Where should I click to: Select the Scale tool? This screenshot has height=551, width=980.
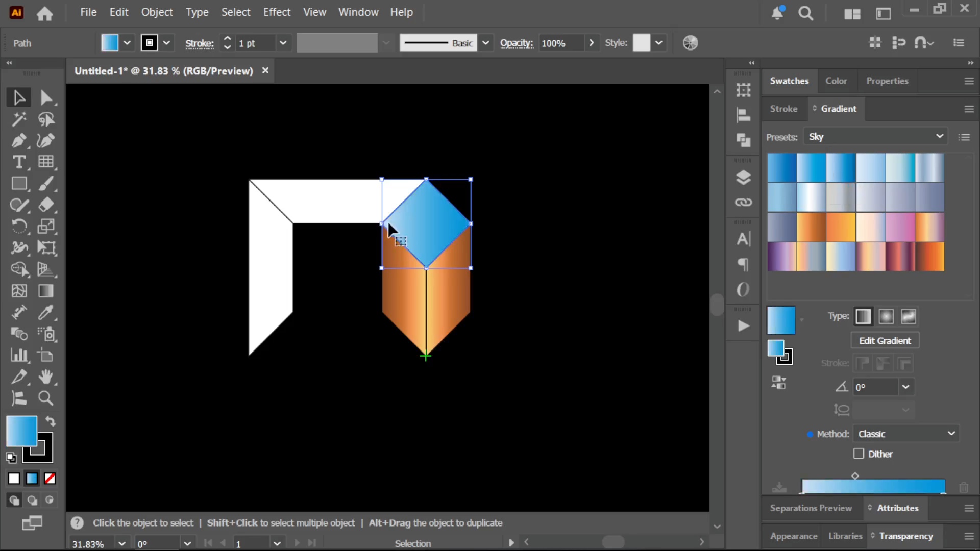46,227
